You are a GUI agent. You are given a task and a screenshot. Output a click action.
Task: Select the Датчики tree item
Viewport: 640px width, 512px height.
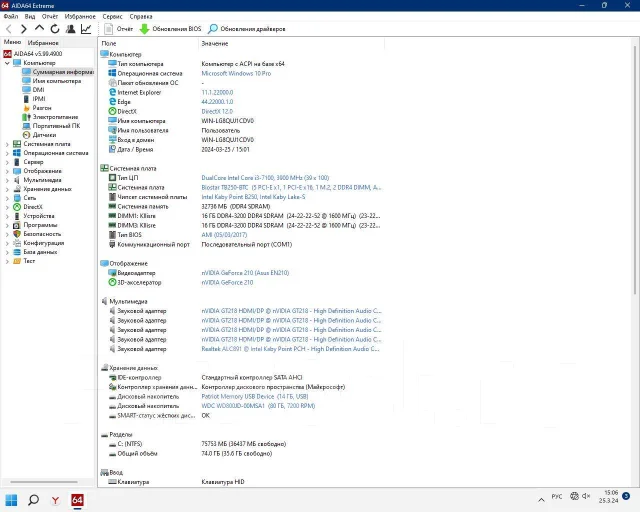coord(39,135)
